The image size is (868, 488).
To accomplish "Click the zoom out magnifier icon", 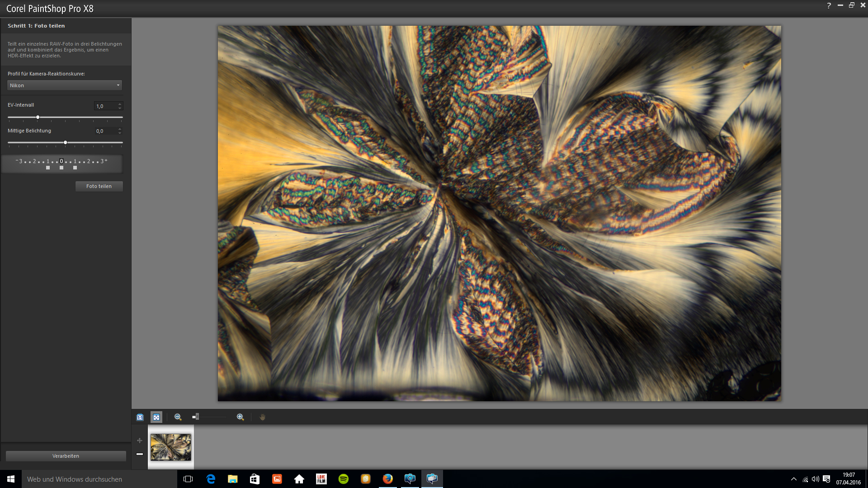I will pyautogui.click(x=178, y=417).
